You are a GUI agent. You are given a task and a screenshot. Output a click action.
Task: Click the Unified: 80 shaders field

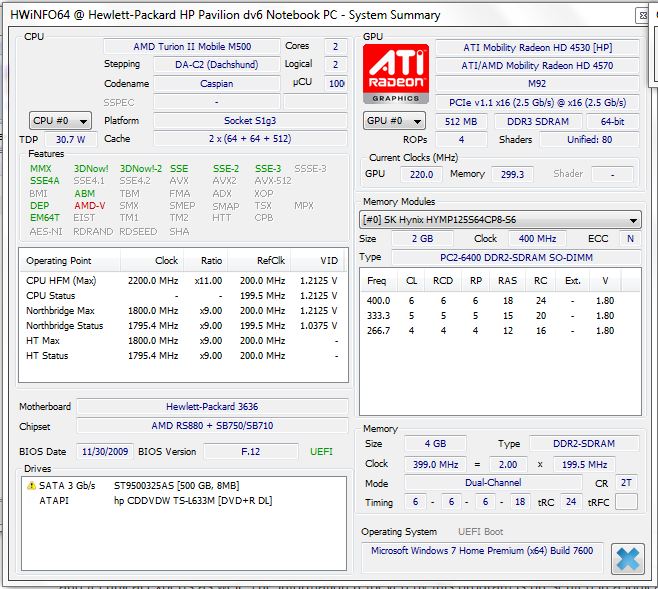(589, 140)
